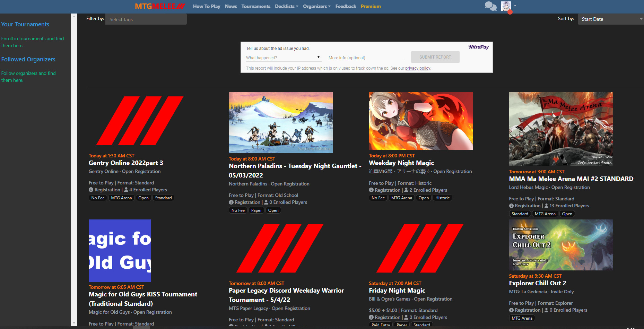
Task: Open the Northern Paladins tournament thumbnail
Action: 280,122
